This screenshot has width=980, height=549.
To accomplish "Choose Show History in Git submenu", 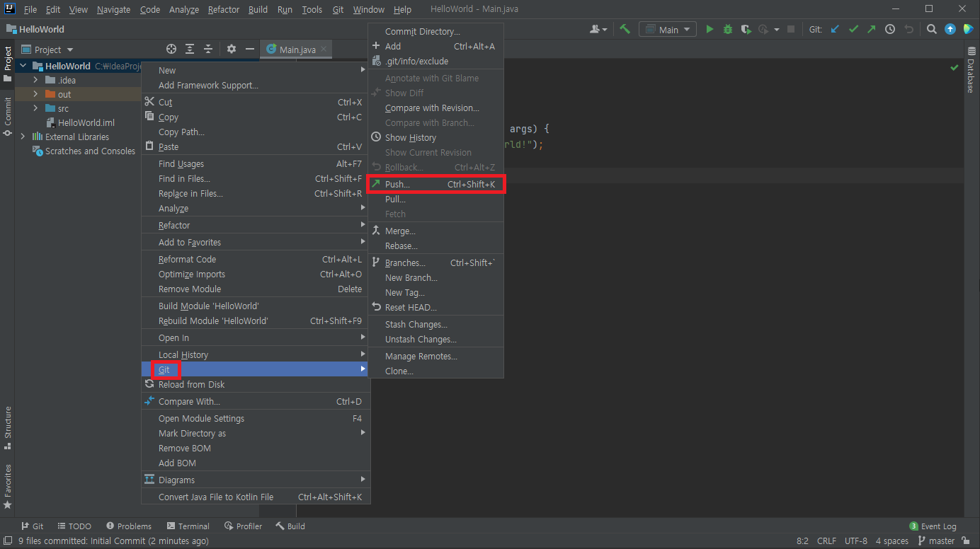I will tap(435, 137).
